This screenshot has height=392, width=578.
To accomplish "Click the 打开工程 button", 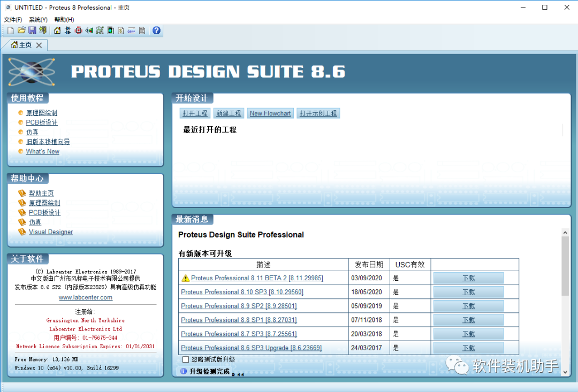I will point(195,113).
